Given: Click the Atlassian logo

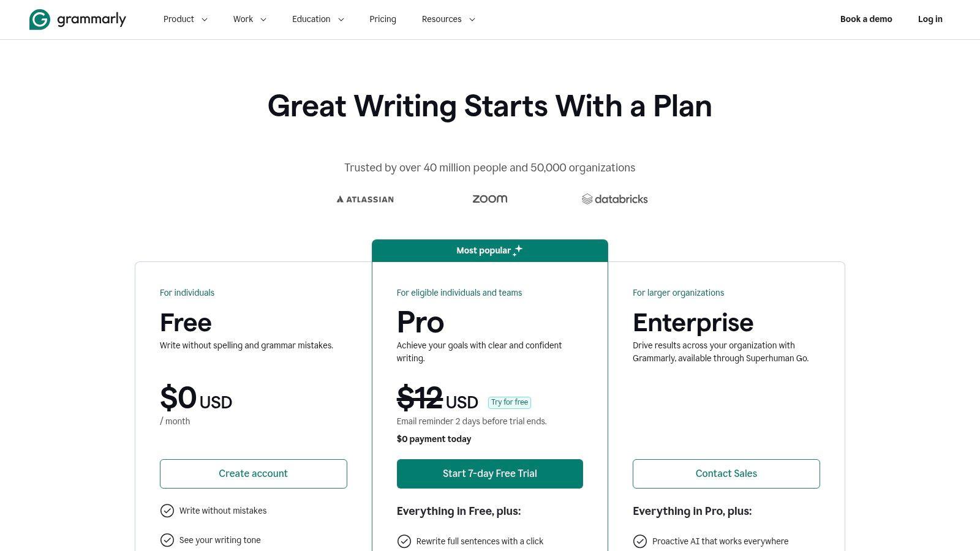Looking at the screenshot, I should pyautogui.click(x=365, y=199).
